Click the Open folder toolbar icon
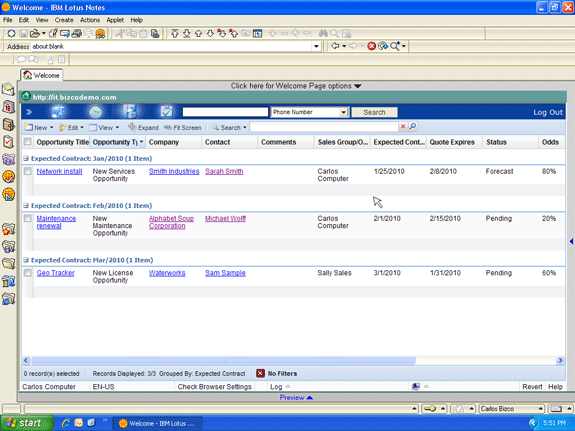The height and width of the screenshot is (431, 575). click(35, 33)
